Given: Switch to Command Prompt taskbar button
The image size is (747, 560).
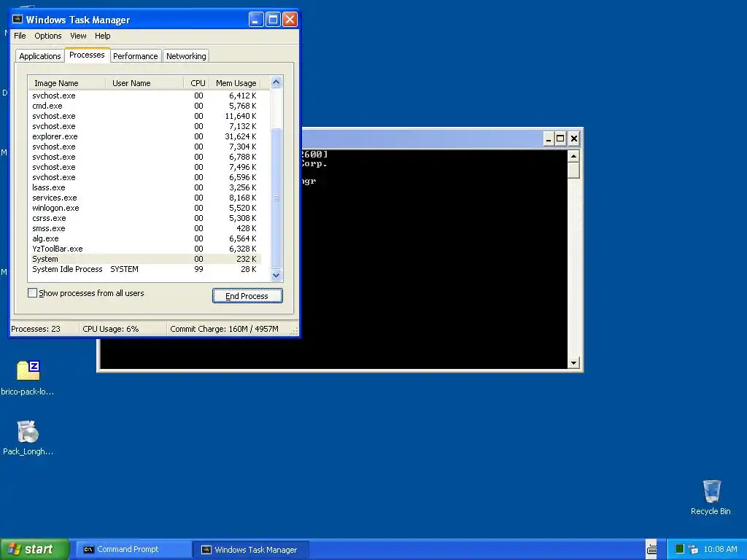Looking at the screenshot, I should (x=133, y=549).
